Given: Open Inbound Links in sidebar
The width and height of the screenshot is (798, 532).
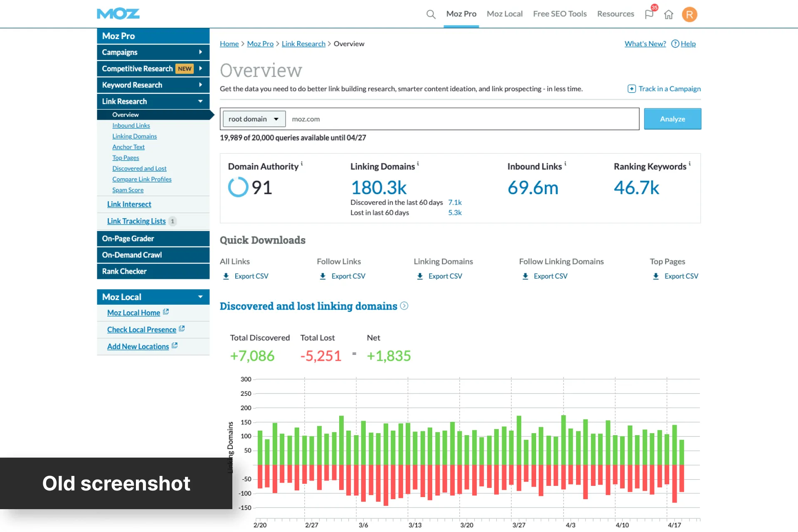Looking at the screenshot, I should click(131, 126).
